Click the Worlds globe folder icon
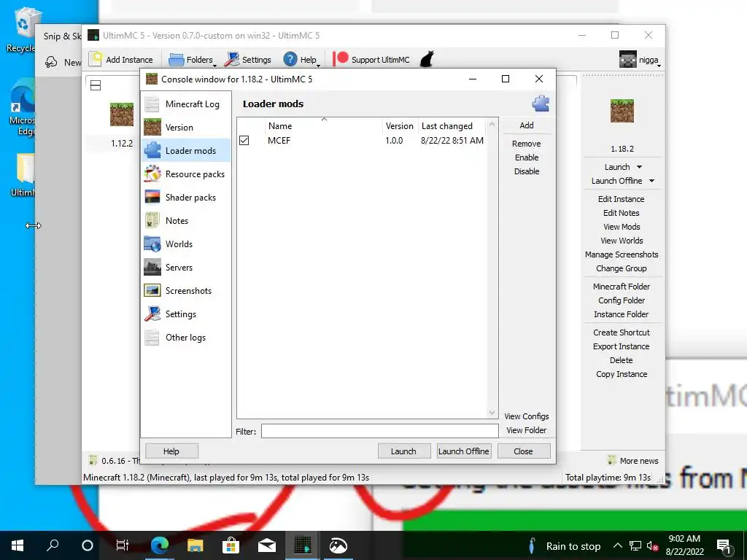This screenshot has height=560, width=747. 152,244
